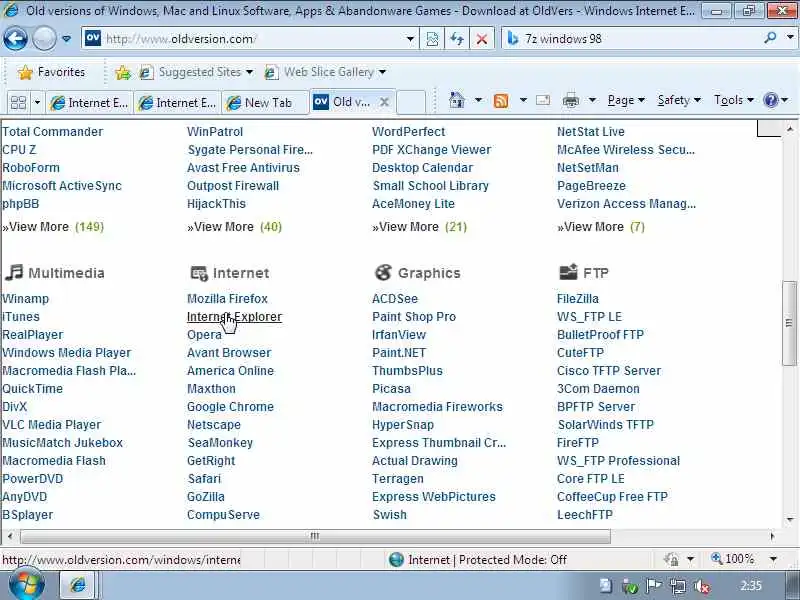Open the recent pages dropdown arrow
This screenshot has width=800, height=600.
(66, 39)
